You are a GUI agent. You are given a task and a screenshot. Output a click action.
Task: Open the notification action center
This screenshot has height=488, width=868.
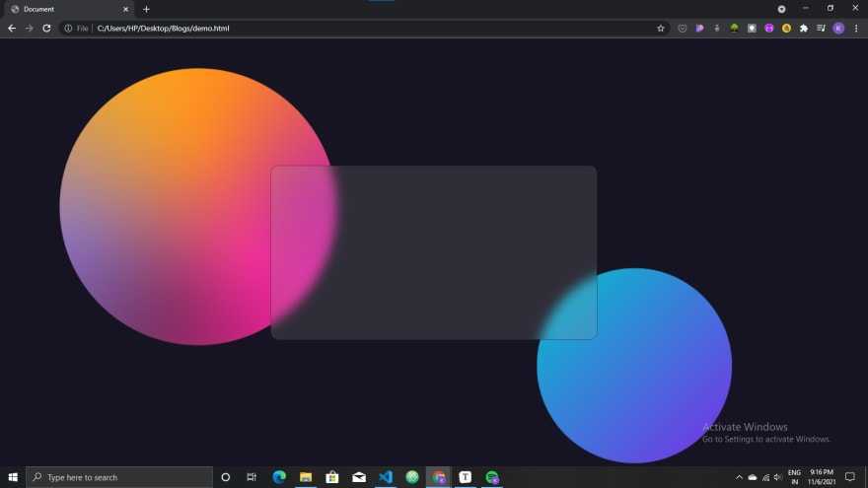pyautogui.click(x=850, y=477)
